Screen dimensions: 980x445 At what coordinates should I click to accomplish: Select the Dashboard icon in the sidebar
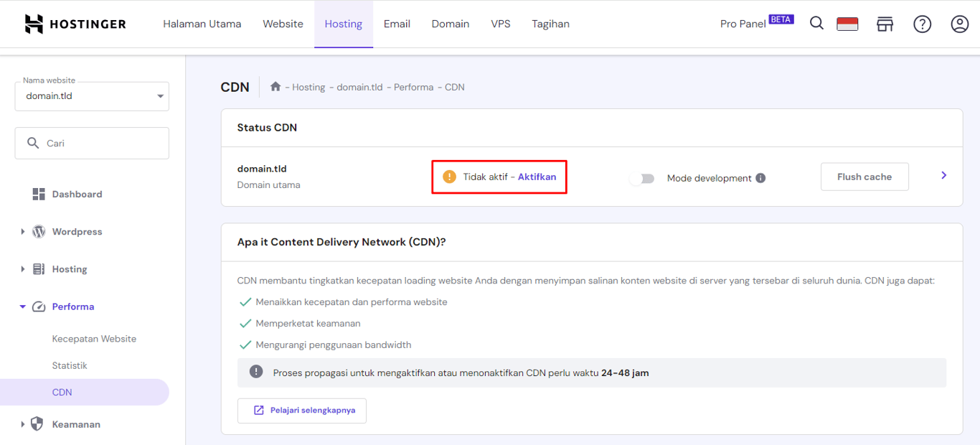pyautogui.click(x=37, y=193)
